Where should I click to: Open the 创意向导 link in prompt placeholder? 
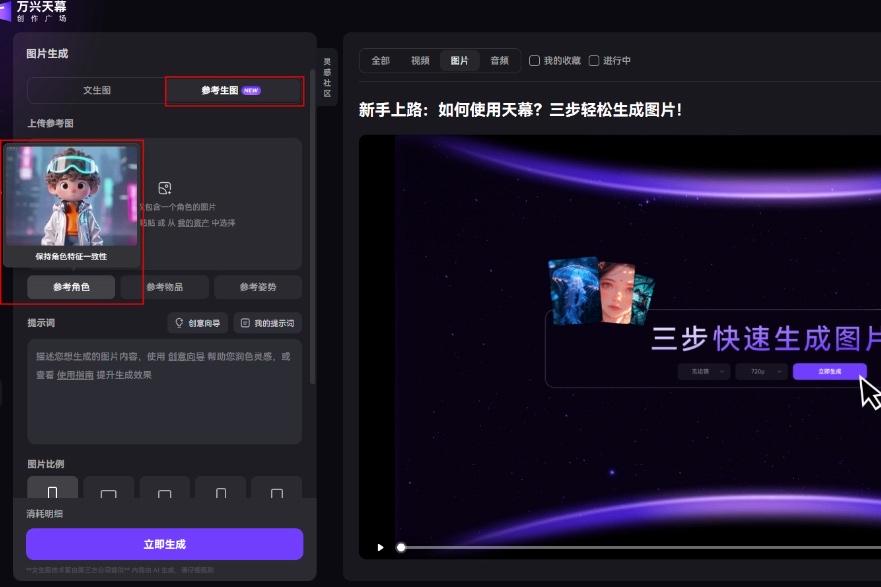point(186,356)
